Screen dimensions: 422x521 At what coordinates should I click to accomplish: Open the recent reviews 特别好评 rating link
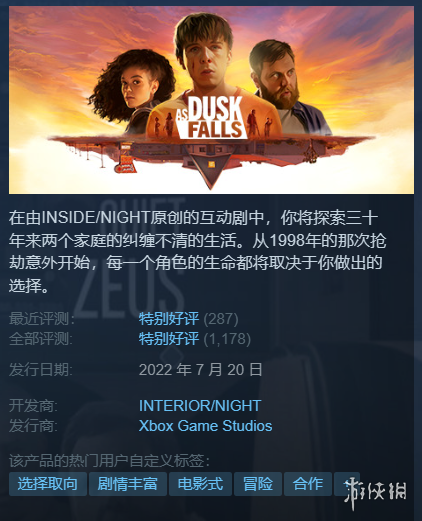(x=169, y=319)
